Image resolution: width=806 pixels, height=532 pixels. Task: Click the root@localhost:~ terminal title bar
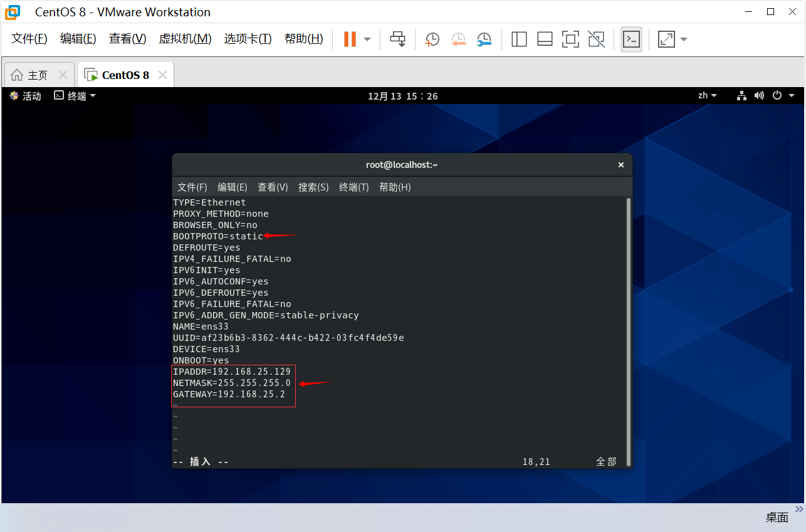click(402, 165)
